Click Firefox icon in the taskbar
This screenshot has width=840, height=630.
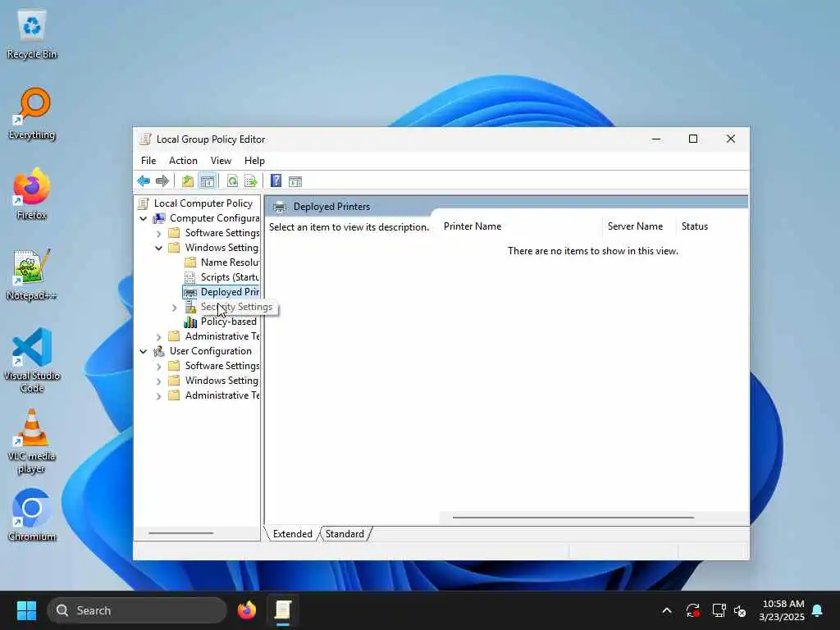point(246,610)
